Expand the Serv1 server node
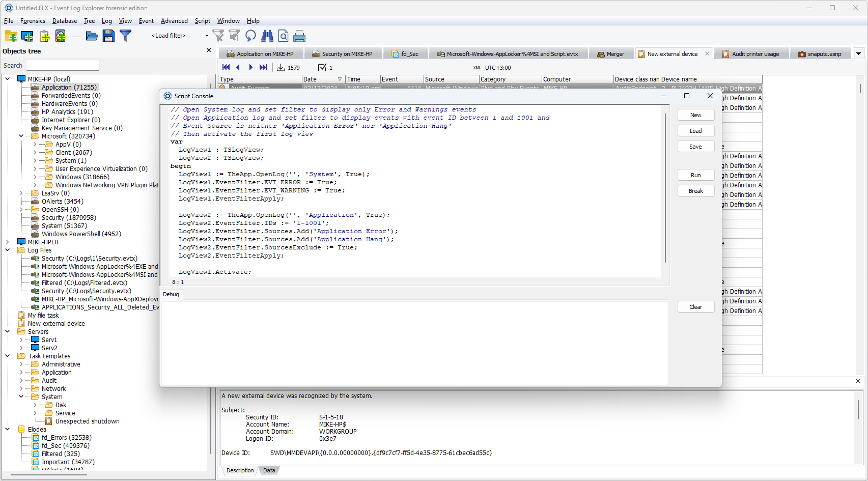The width and height of the screenshot is (868, 481). point(21,339)
